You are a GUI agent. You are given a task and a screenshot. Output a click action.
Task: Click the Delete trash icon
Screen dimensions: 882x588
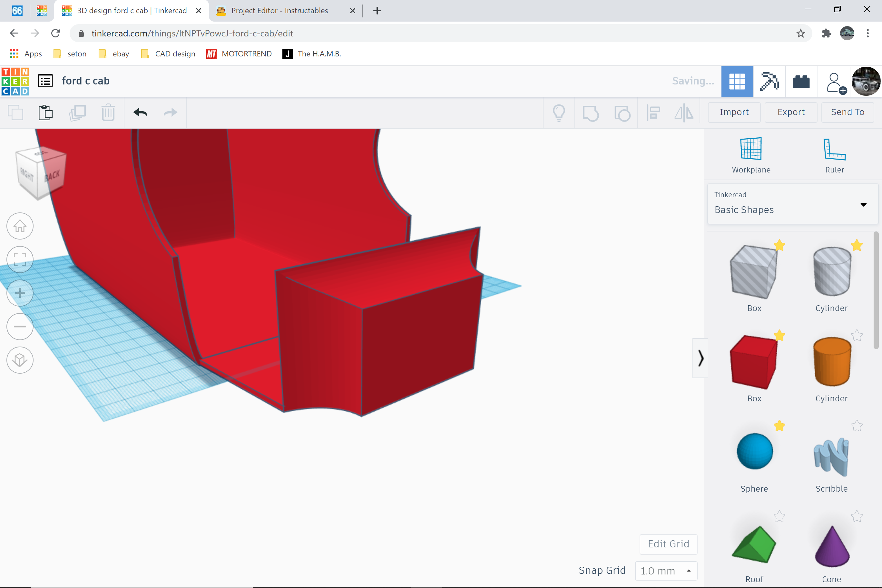108,113
